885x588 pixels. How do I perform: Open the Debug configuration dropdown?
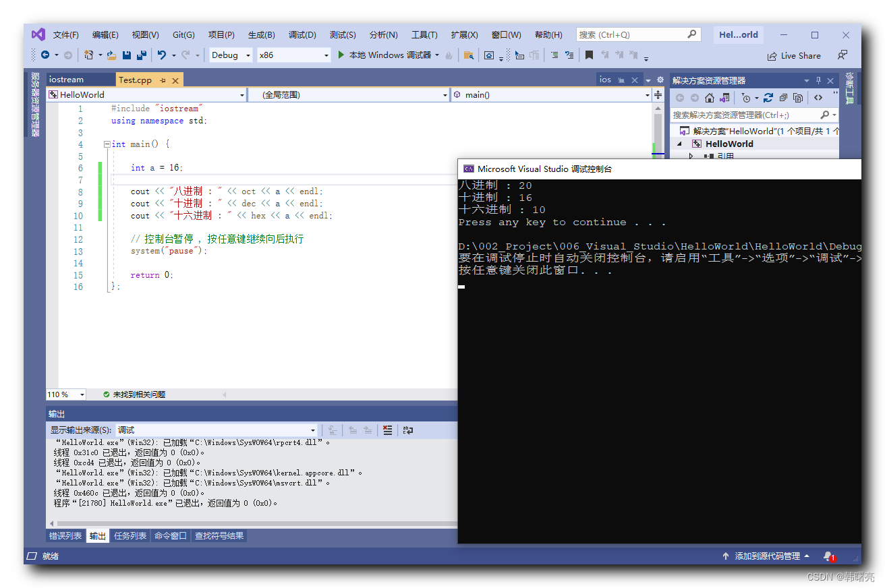coord(248,55)
